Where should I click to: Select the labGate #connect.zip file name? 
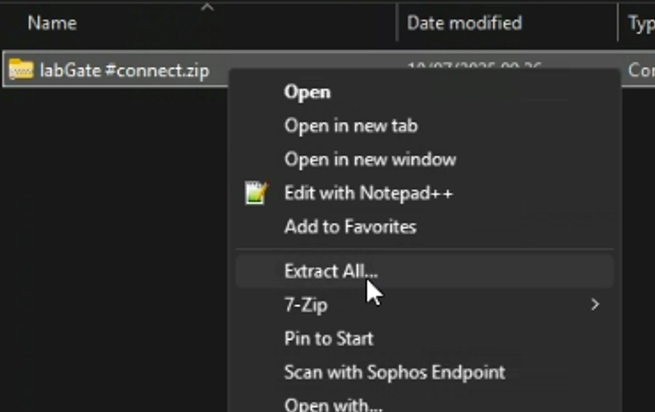tap(124, 70)
